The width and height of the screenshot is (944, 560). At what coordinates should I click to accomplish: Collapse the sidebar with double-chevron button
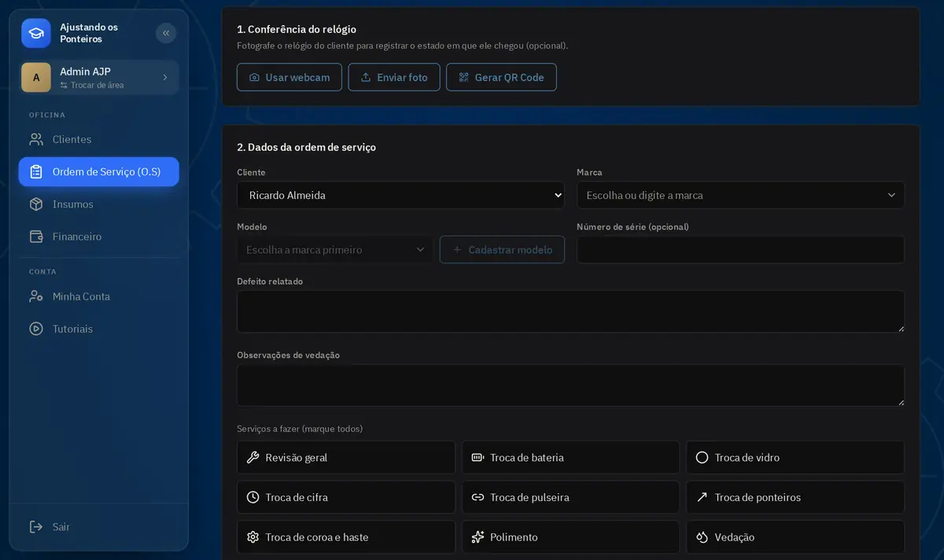(166, 33)
